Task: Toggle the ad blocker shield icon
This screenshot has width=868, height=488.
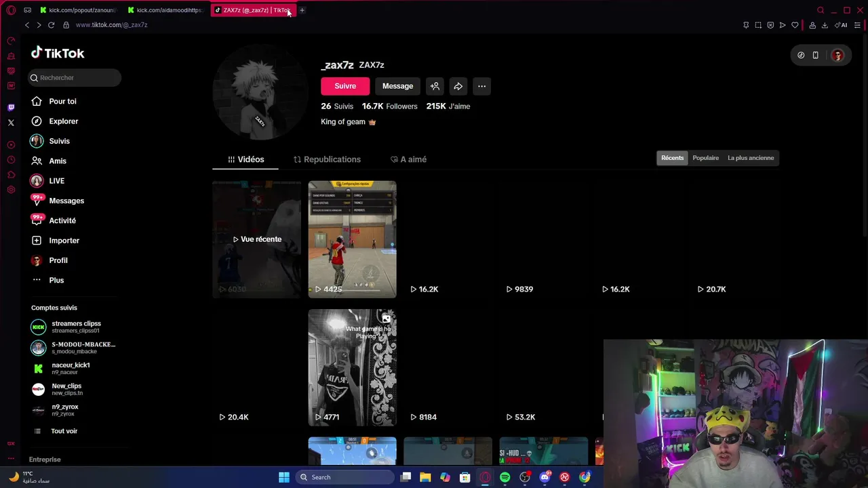Action: click(x=770, y=25)
